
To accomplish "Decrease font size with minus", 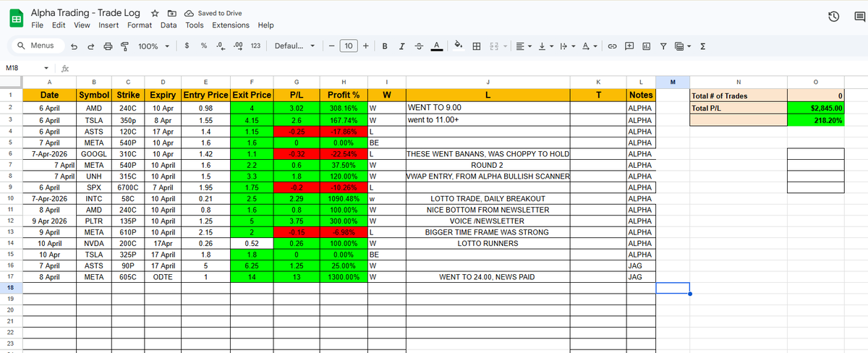I will [331, 46].
